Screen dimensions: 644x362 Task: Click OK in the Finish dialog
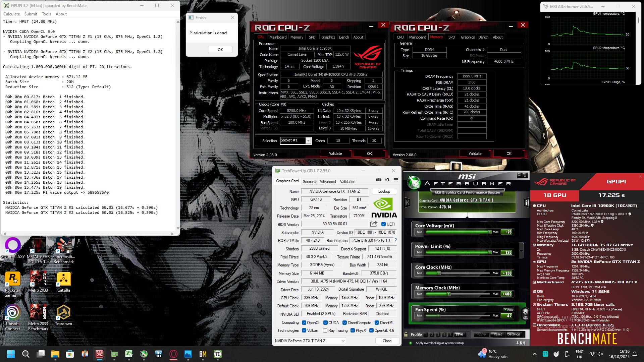point(220,50)
